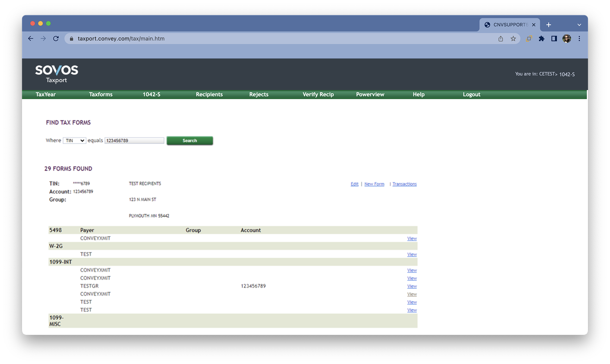Click the yellow extension icon in toolbar

coord(529,39)
